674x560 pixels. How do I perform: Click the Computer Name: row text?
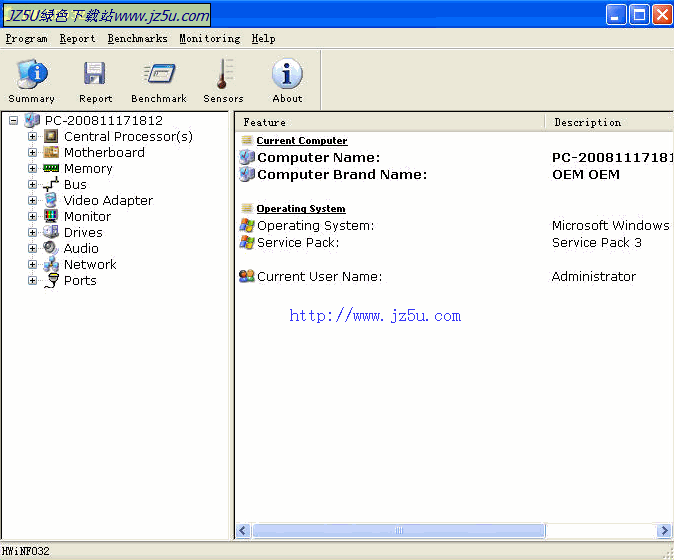pyautogui.click(x=319, y=157)
